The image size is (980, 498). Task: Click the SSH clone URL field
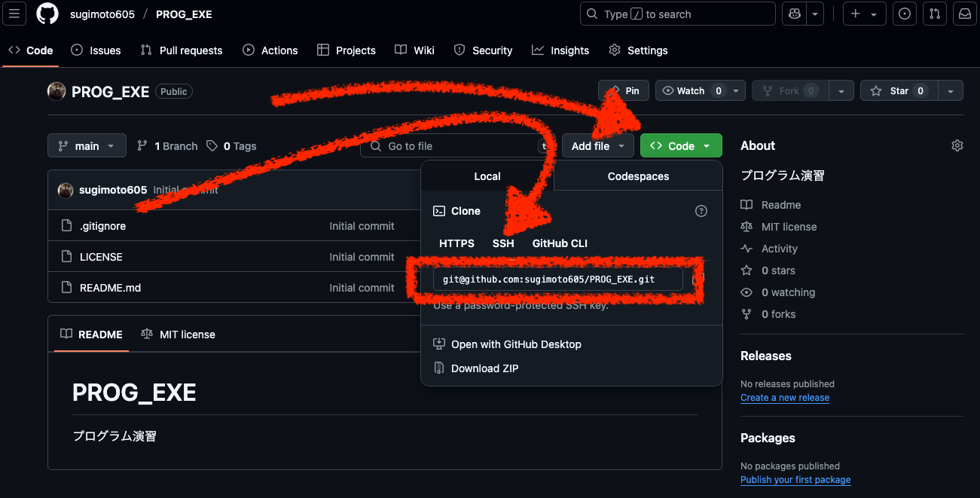pyautogui.click(x=558, y=279)
